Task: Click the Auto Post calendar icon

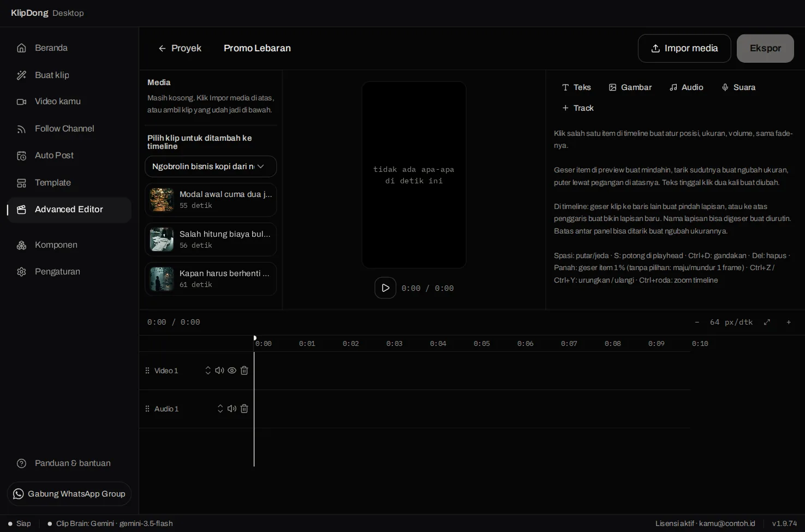Action: click(x=21, y=156)
